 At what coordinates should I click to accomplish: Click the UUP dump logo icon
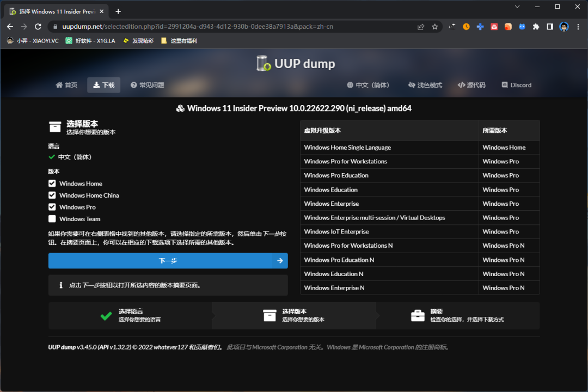point(264,63)
